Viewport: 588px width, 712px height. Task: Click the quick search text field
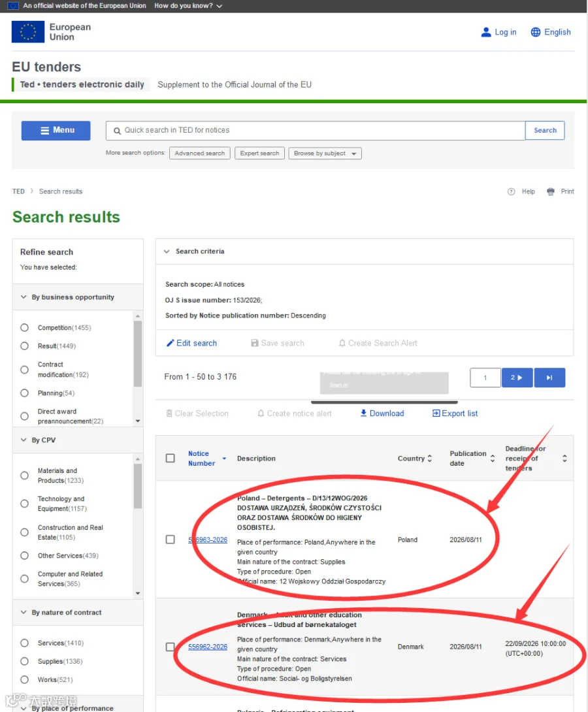(x=316, y=131)
